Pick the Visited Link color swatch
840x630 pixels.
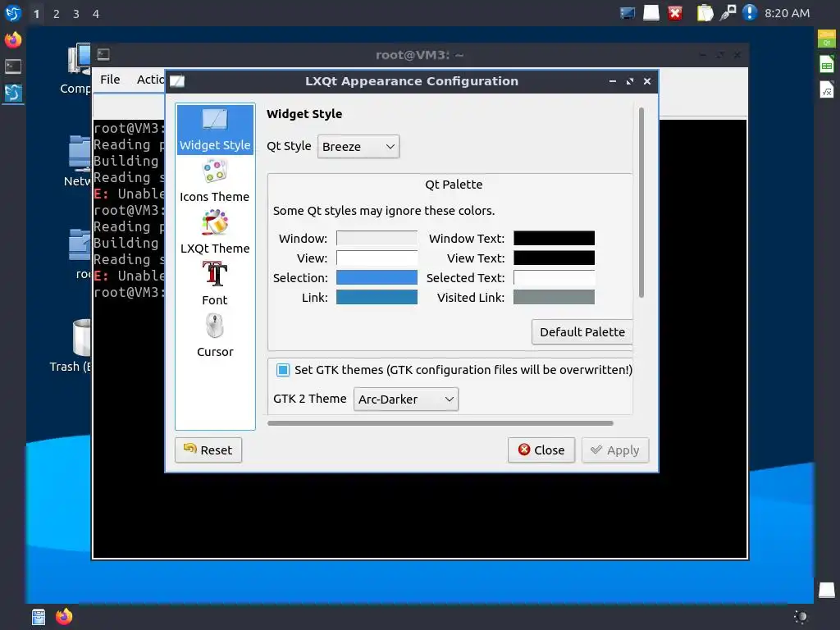[x=554, y=297]
